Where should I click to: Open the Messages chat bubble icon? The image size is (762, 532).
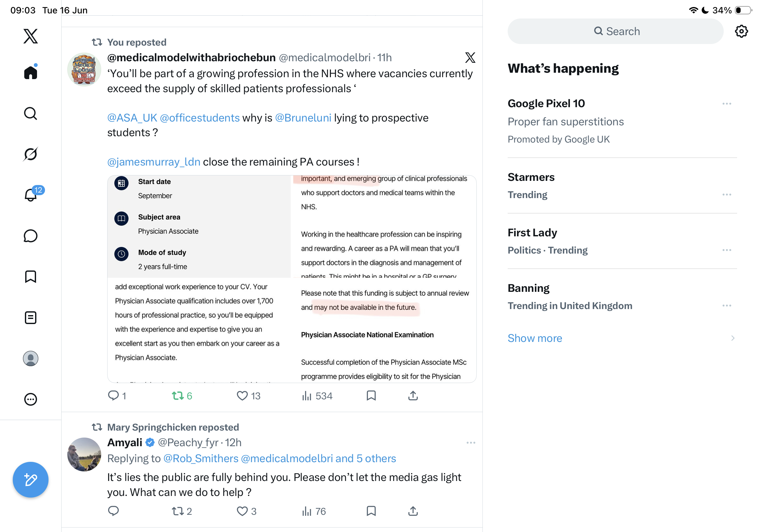(31, 236)
